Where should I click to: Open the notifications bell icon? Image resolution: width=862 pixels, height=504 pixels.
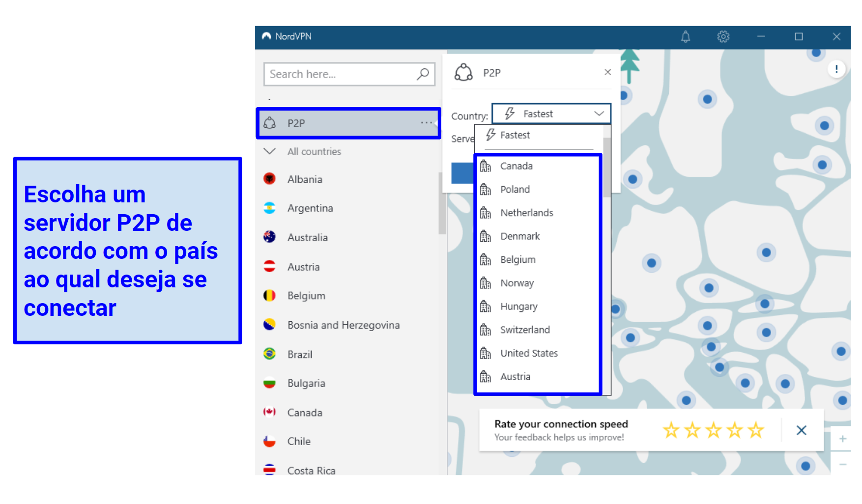tap(686, 36)
